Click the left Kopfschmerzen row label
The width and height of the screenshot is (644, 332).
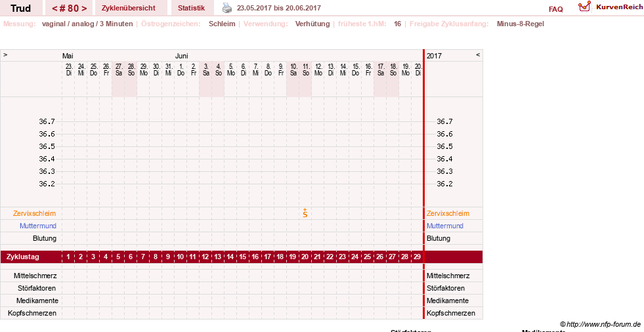coord(32,313)
